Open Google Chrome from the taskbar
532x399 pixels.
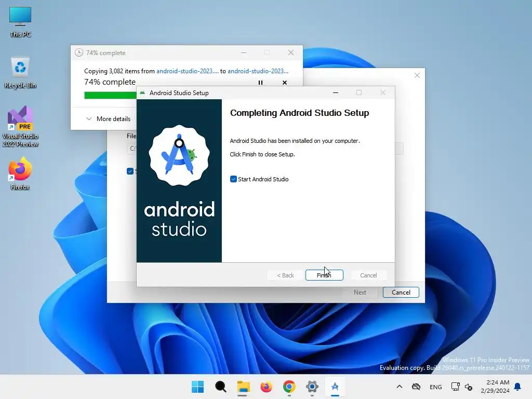click(289, 387)
